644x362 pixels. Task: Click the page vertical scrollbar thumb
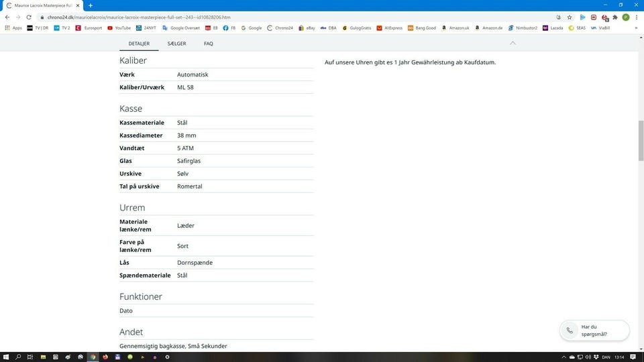point(641,141)
